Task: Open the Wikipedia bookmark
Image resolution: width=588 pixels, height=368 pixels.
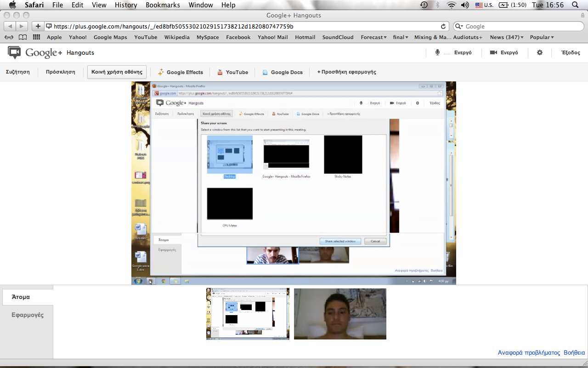Action: 177,37
